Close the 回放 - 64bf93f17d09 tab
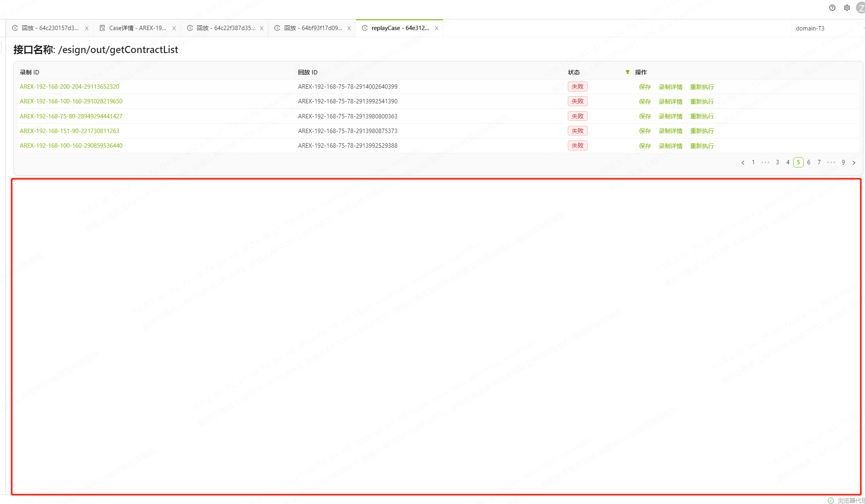This screenshot has height=504, width=865. tap(349, 28)
